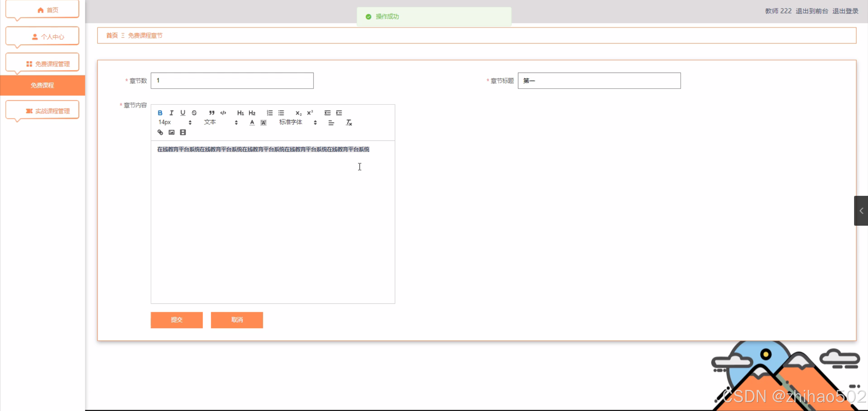
Task: Clear text formatting with Tx icon
Action: click(x=349, y=123)
